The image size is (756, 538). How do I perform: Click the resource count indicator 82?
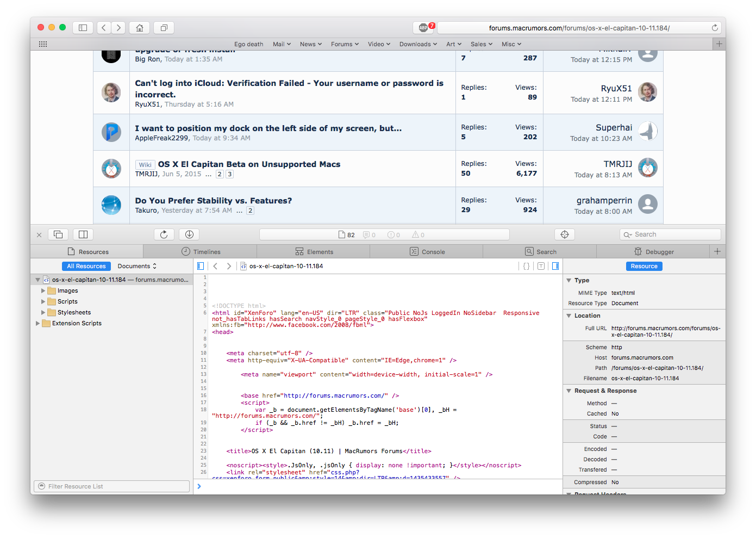click(x=347, y=235)
